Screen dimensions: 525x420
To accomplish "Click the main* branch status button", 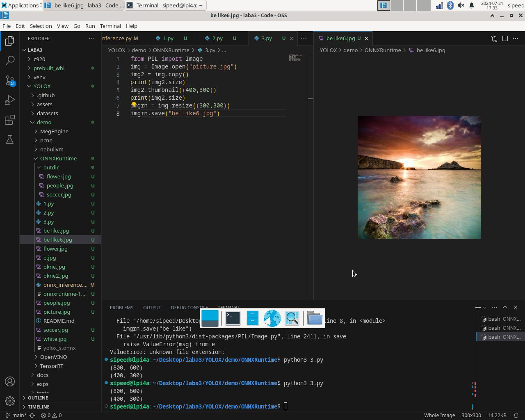I will (16, 415).
